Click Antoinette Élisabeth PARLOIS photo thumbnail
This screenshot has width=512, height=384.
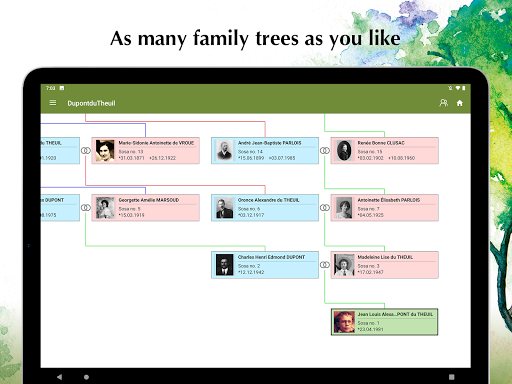(x=344, y=208)
